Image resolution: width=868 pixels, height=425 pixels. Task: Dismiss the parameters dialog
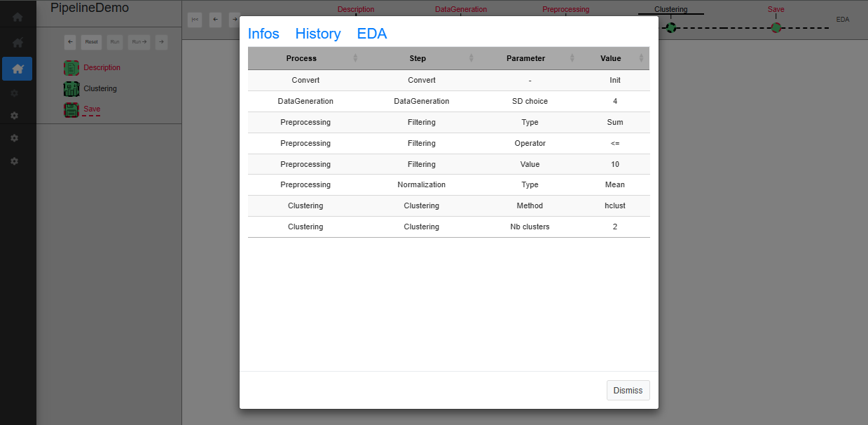628,390
